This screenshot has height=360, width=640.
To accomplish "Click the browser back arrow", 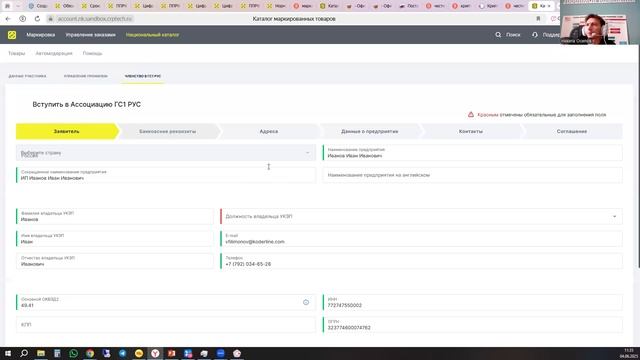I will pos(8,19).
